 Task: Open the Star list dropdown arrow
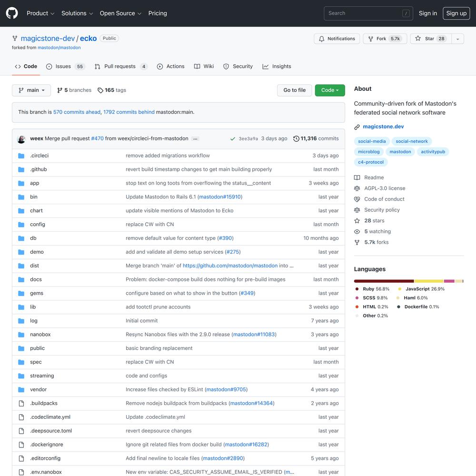pos(457,39)
